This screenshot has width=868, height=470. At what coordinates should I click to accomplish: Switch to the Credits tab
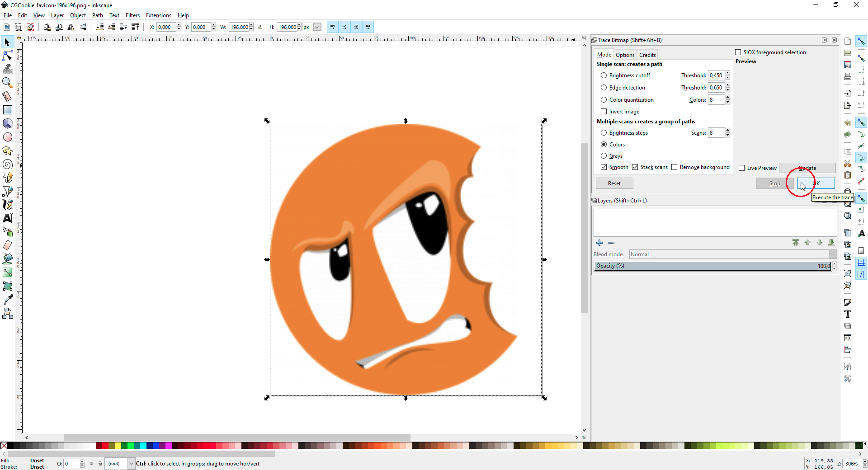tap(647, 55)
